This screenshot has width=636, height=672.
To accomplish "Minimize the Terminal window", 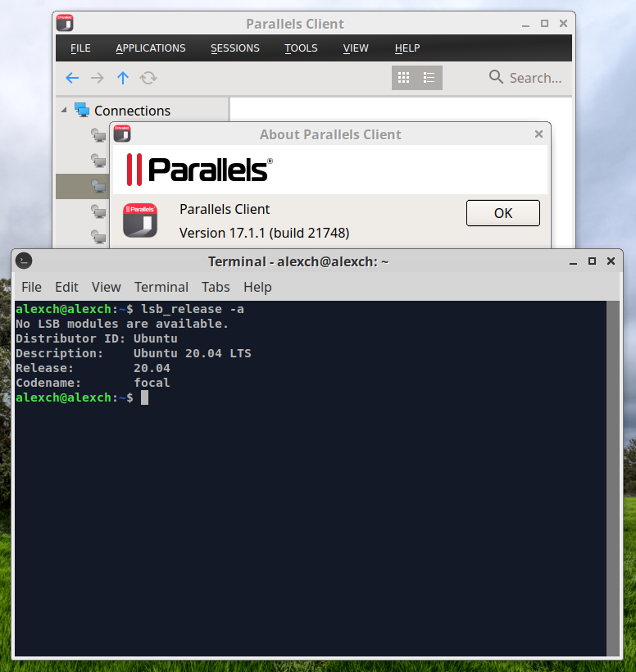I will coord(573,261).
